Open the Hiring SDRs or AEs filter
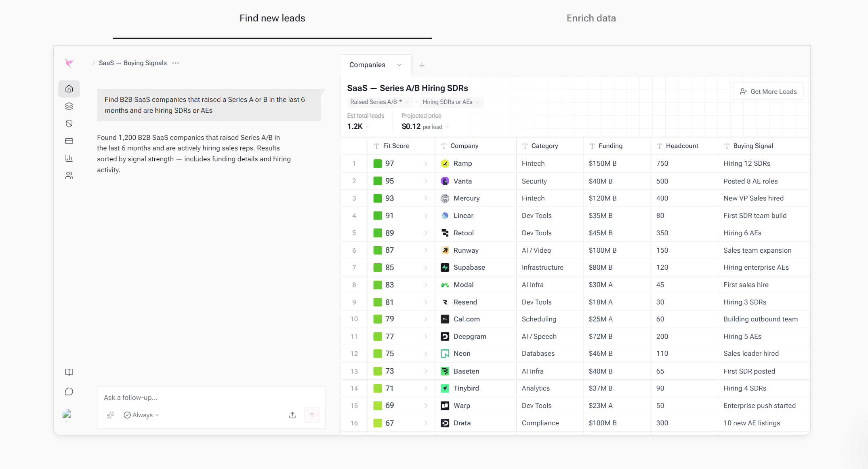 coord(451,102)
